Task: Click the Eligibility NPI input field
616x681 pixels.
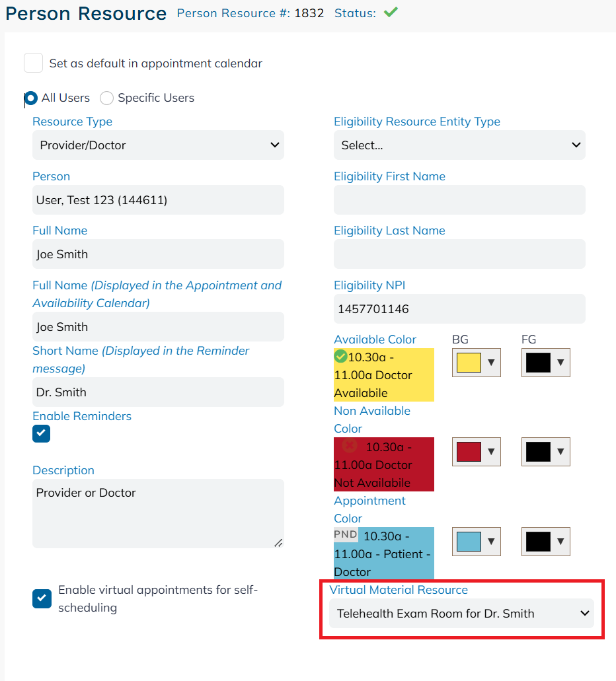Action: click(x=459, y=309)
